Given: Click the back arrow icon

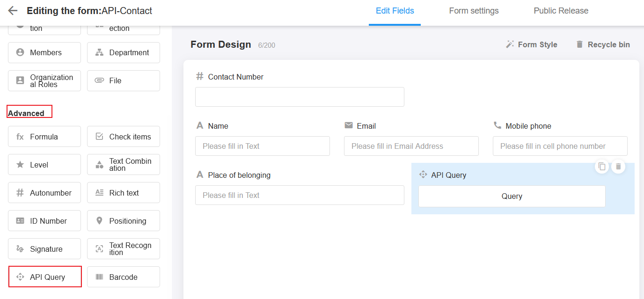Looking at the screenshot, I should (x=13, y=11).
